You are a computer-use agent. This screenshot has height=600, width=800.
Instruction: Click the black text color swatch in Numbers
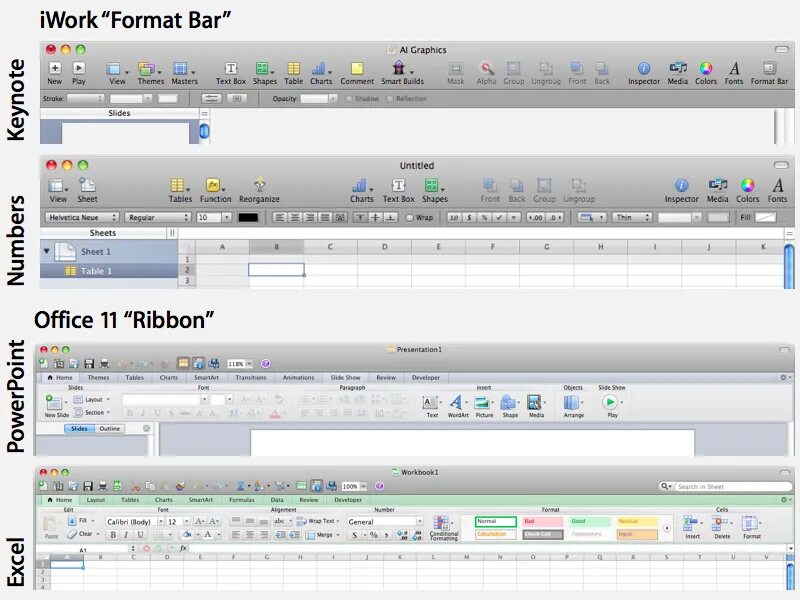248,217
